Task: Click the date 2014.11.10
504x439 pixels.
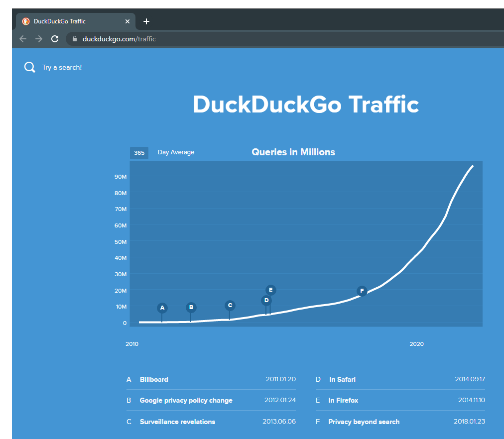Action: click(472, 400)
